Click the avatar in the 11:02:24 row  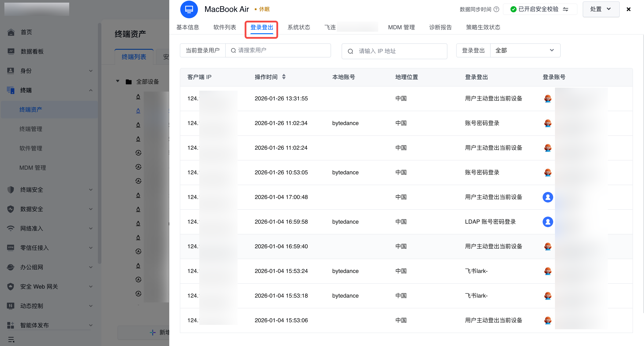pos(548,148)
